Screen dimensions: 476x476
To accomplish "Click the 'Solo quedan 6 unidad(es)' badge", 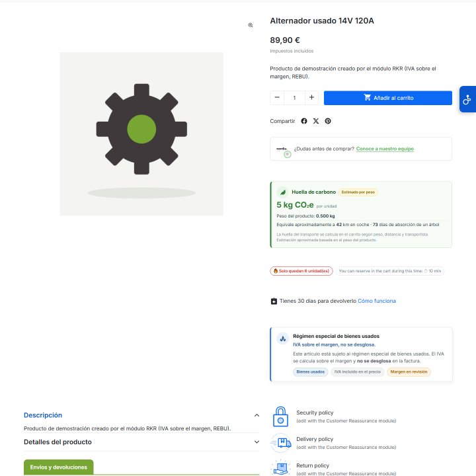I will [x=301, y=271].
